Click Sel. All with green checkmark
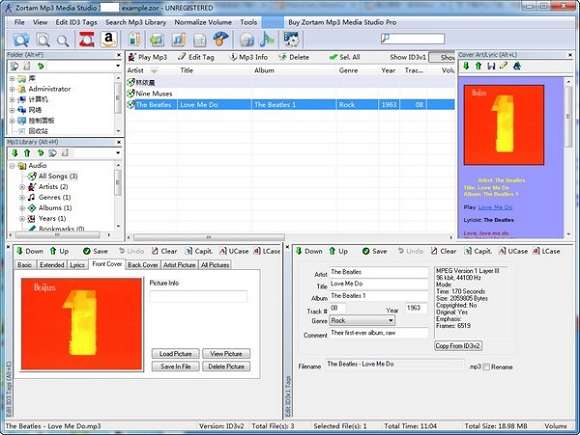 344,57
